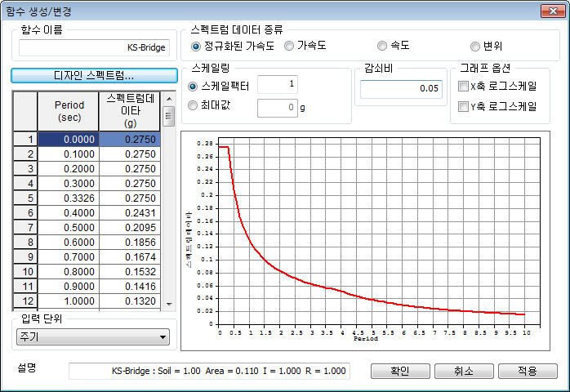Choose the 가속도 spectrum data type
This screenshot has height=392, width=570.
[305, 46]
